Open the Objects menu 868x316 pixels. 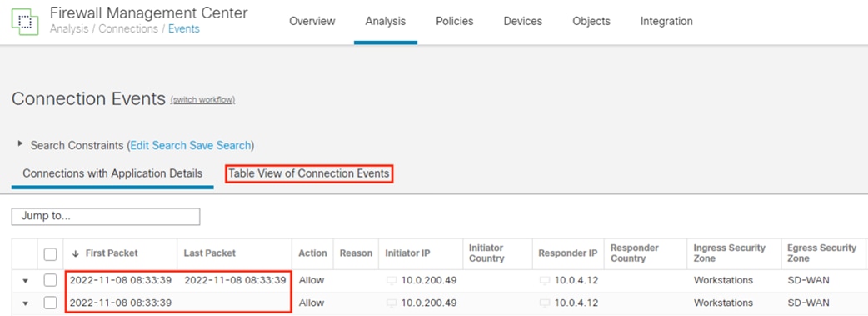(x=591, y=21)
